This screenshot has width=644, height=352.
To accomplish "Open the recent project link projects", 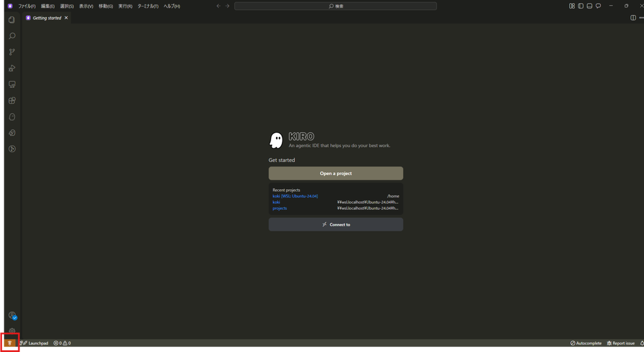I will tap(280, 209).
